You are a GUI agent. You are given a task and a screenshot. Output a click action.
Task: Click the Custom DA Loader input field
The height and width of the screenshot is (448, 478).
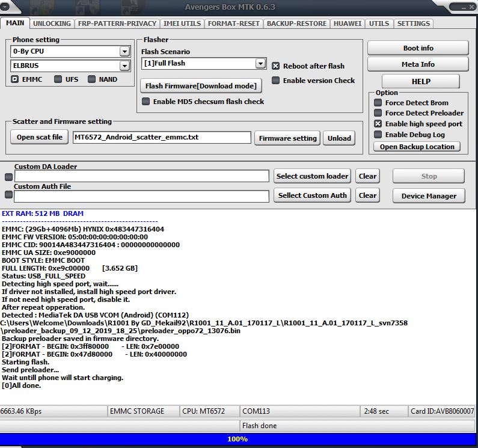pos(142,176)
